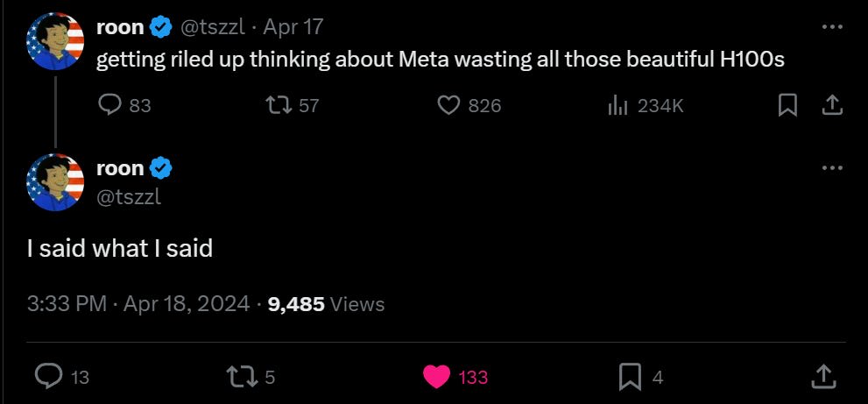This screenshot has width=868, height=404.
Task: Unlike the tweet with 133 likes
Action: pos(435,377)
